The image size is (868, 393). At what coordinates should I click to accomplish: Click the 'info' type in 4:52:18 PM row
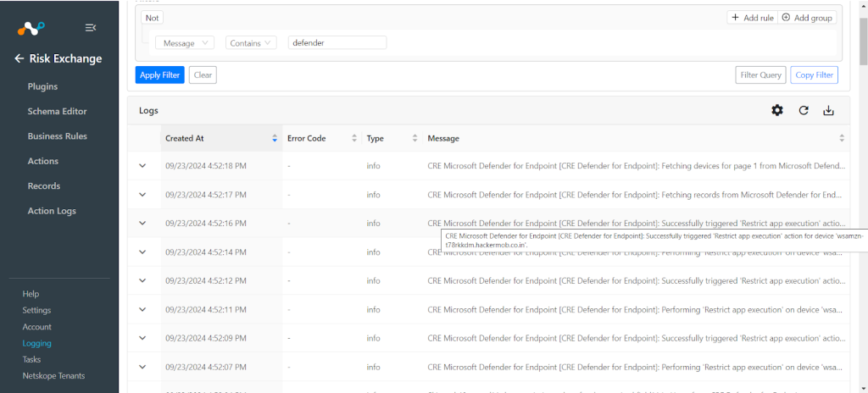coord(373,165)
